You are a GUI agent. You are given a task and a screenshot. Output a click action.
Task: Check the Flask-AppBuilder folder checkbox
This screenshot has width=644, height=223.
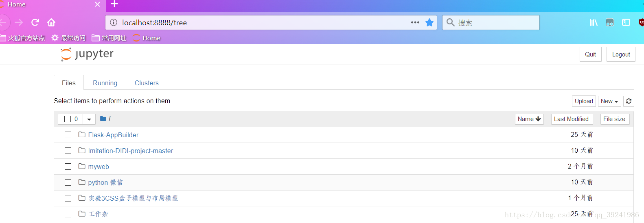tap(68, 135)
